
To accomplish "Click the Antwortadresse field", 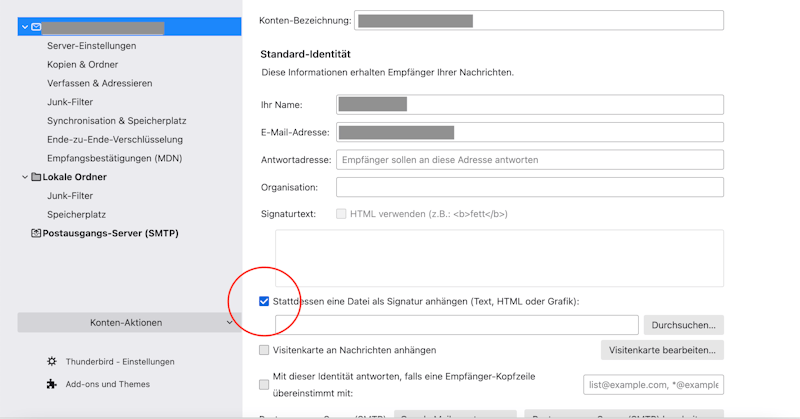I will [x=530, y=160].
